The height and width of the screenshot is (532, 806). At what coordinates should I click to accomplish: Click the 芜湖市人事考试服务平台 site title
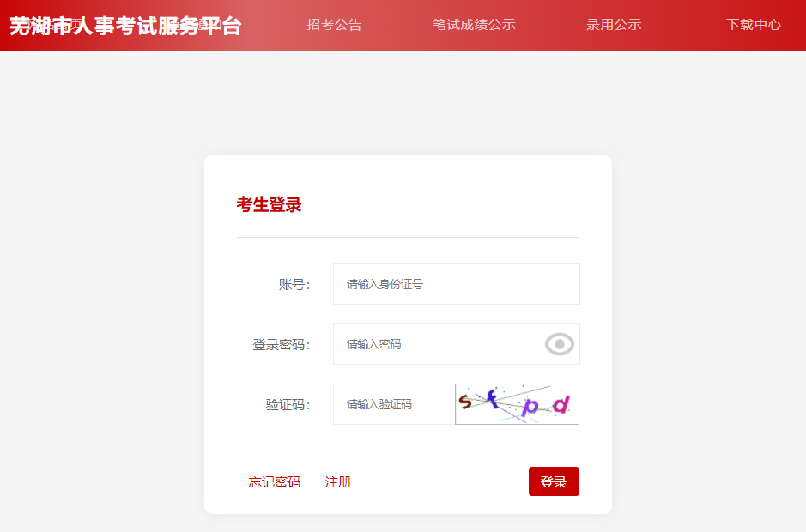(x=125, y=26)
